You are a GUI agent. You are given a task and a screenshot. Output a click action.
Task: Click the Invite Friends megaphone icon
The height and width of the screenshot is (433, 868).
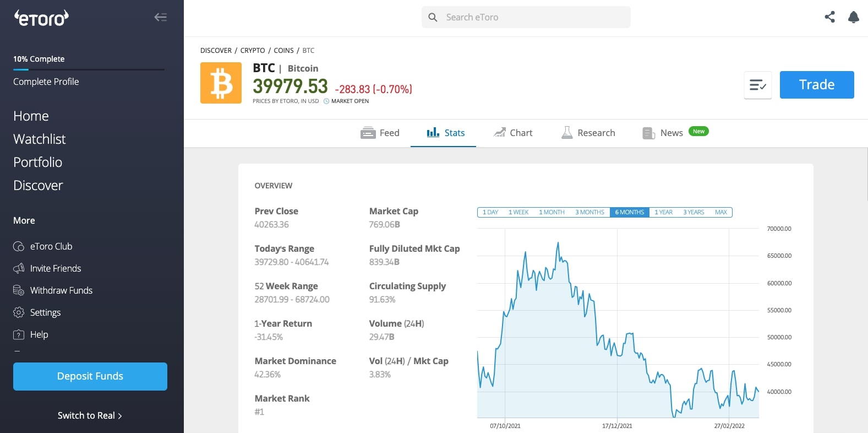(19, 268)
